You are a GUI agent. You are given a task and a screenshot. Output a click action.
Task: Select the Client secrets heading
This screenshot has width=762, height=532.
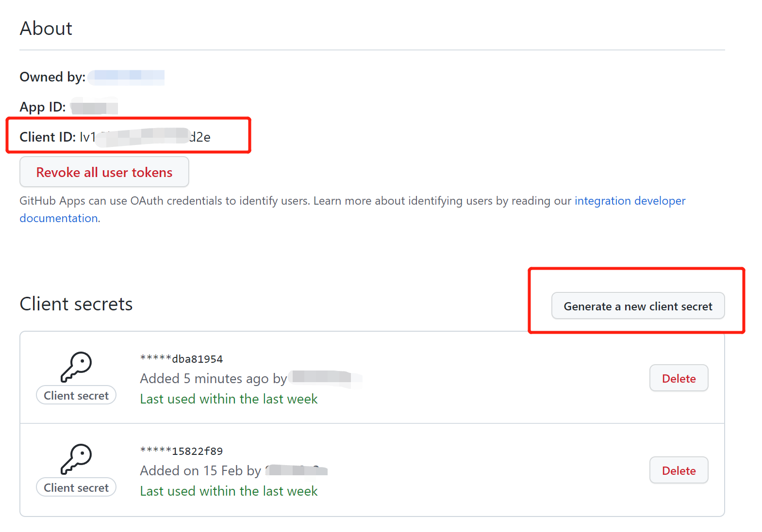pos(76,304)
